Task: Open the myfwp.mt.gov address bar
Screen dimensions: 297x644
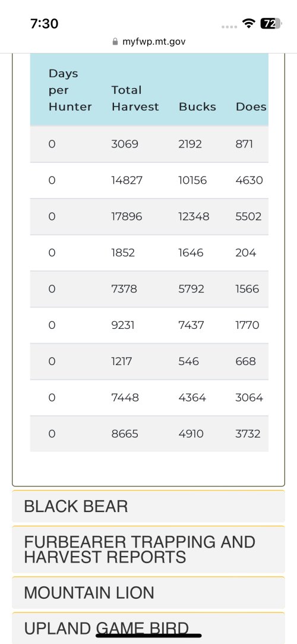Action: click(x=148, y=42)
